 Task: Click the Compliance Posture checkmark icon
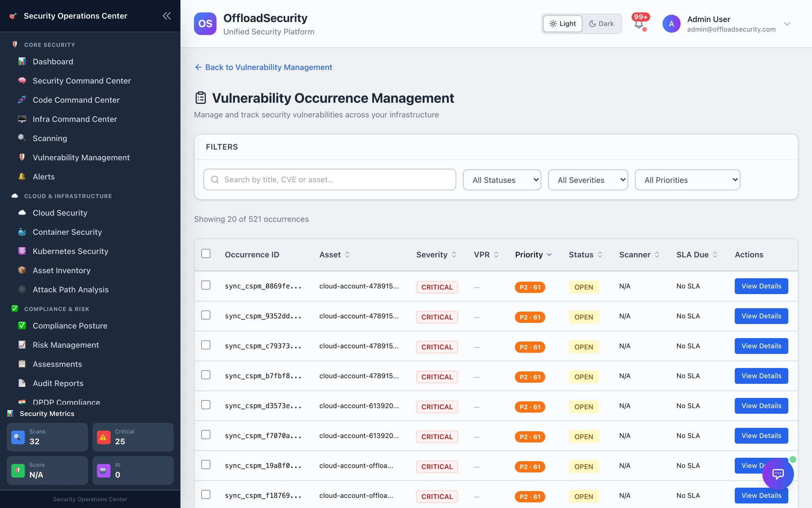pos(22,325)
